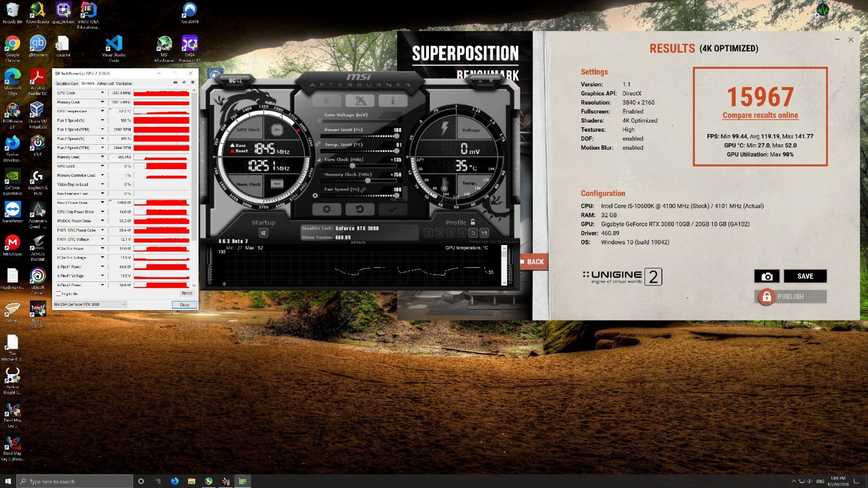Apply Afterburner settings with the checkmark button
This screenshot has height=488, width=868.
click(x=393, y=209)
